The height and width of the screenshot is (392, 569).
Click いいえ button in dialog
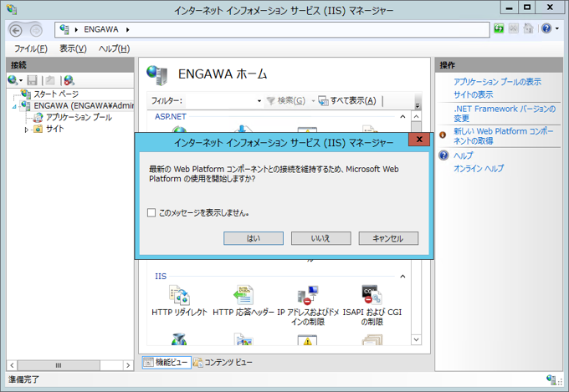320,238
